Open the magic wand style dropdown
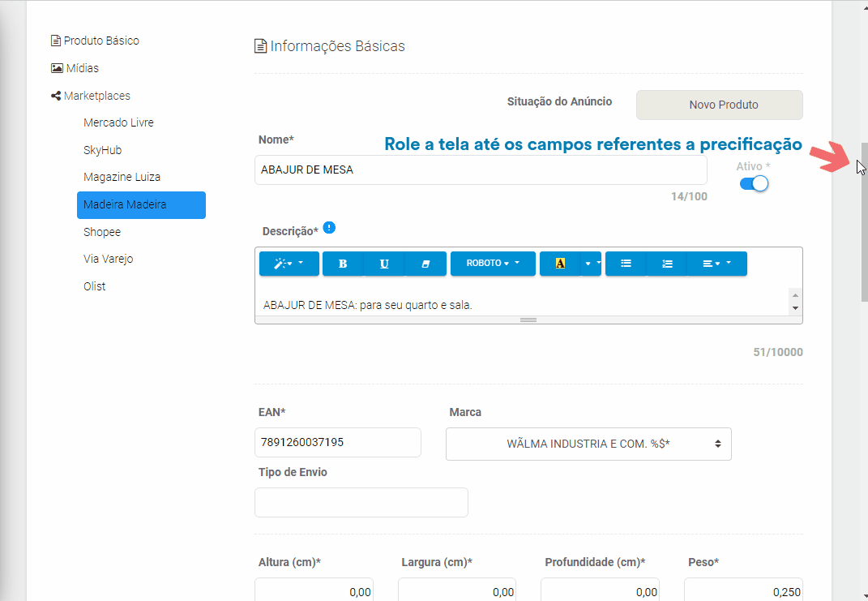 point(289,264)
